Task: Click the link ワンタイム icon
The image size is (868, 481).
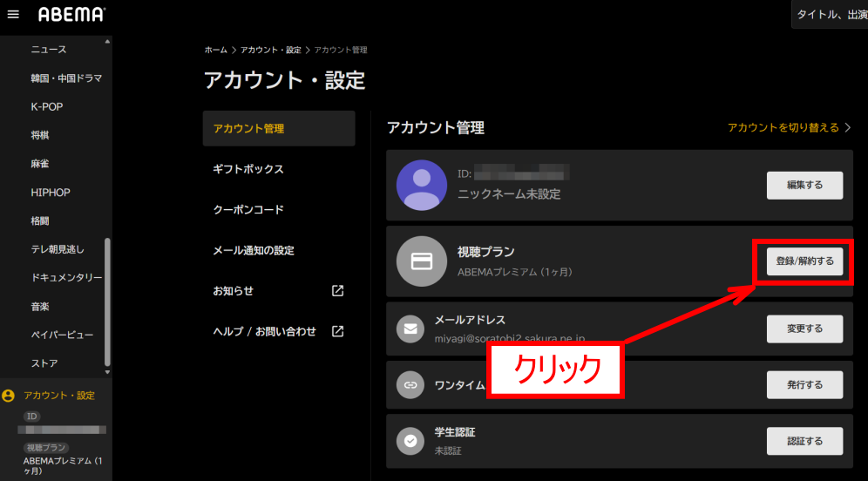Action: click(x=410, y=384)
